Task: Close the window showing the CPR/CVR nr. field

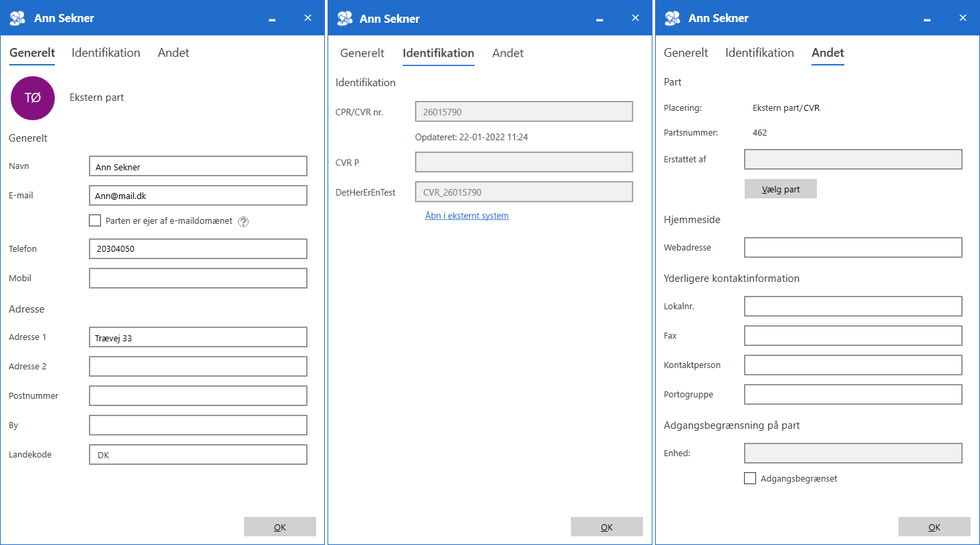Action: [635, 18]
